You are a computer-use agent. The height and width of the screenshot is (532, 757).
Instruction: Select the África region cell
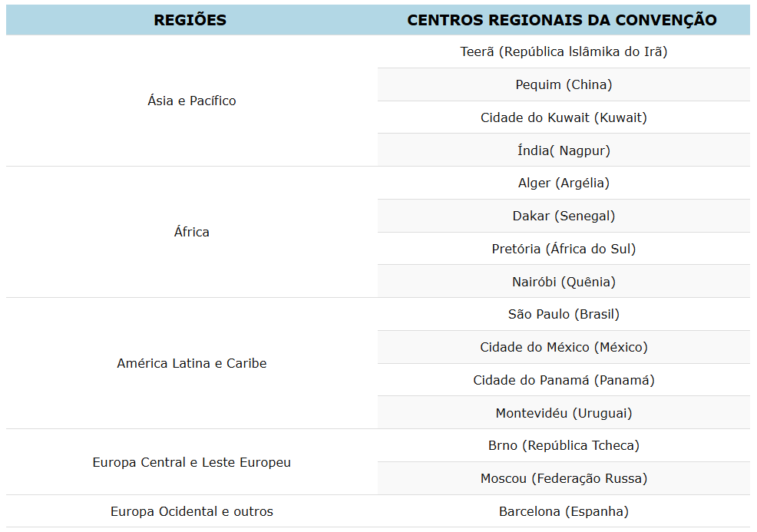(x=192, y=232)
